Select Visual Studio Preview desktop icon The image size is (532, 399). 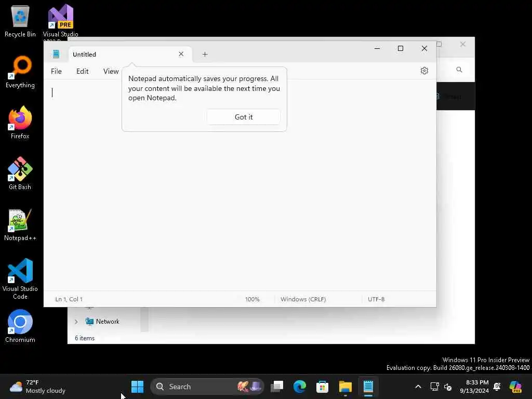[x=60, y=21]
